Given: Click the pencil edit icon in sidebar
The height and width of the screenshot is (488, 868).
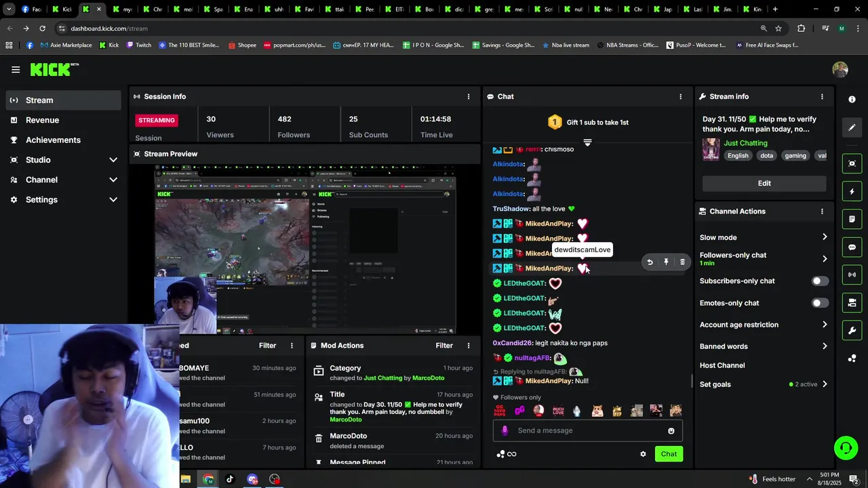Looking at the screenshot, I should [x=852, y=127].
